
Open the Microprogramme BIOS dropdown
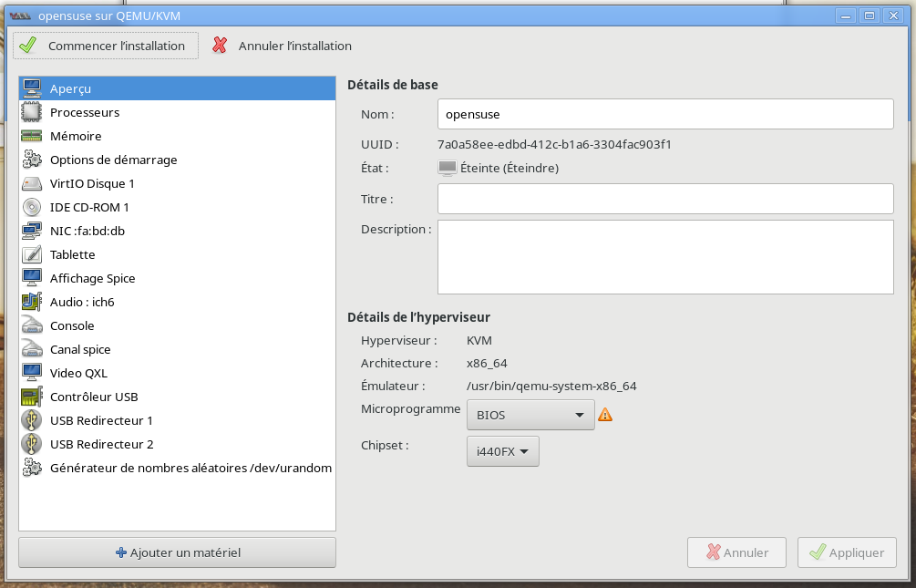[530, 416]
